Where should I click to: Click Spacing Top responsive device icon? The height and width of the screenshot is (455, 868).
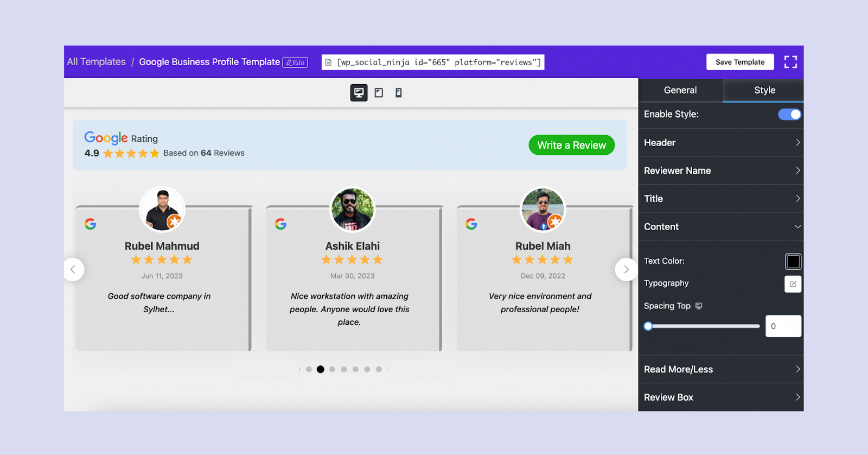tap(699, 306)
